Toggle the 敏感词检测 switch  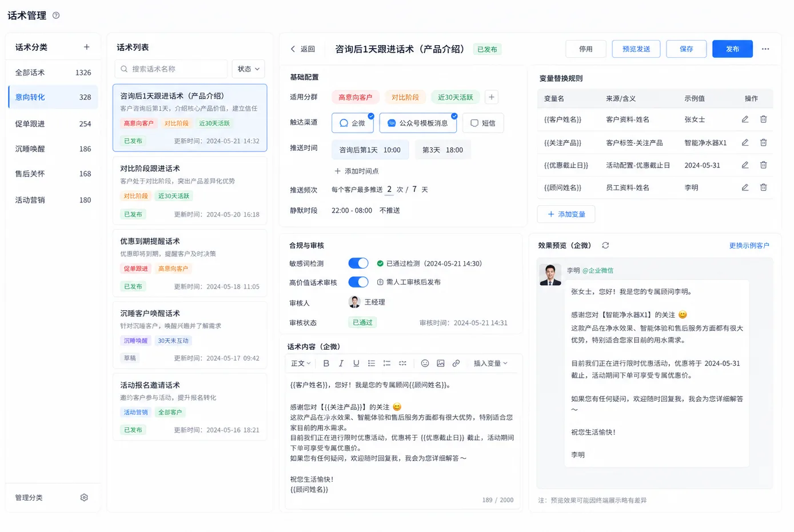click(358, 263)
